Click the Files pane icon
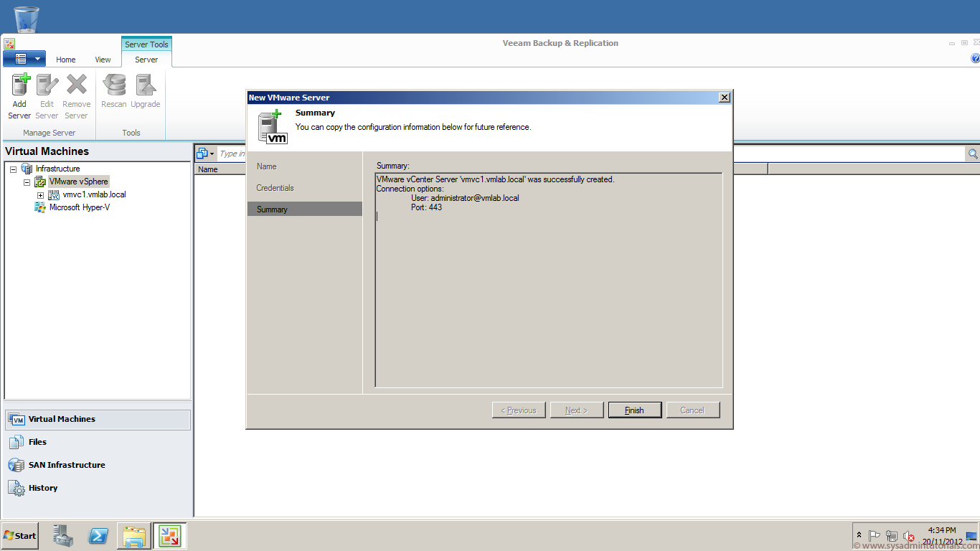 tap(17, 442)
